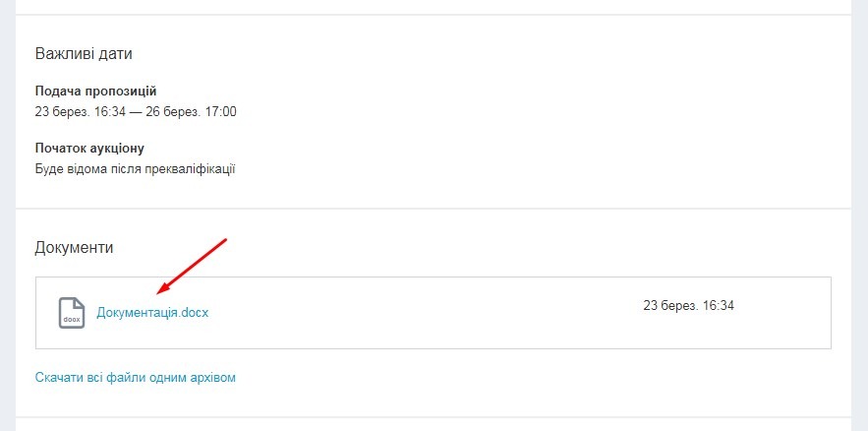Click 'Скачати всі файли одним архівом' link
Viewport: 868px width, 431px height.
click(136, 377)
